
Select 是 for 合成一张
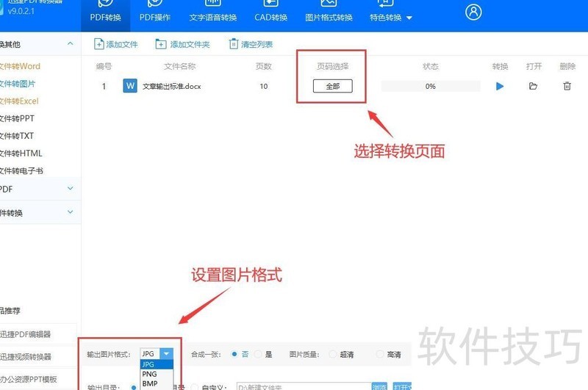[x=258, y=354]
